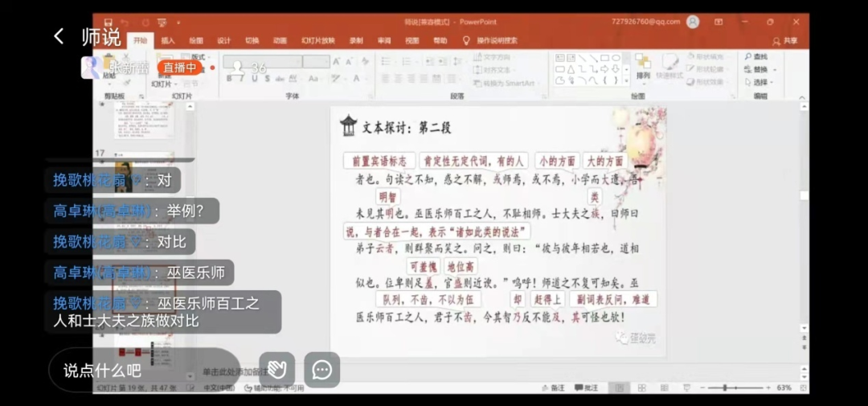Click 批注 comments button in status bar
The height and width of the screenshot is (406, 868).
coord(586,388)
